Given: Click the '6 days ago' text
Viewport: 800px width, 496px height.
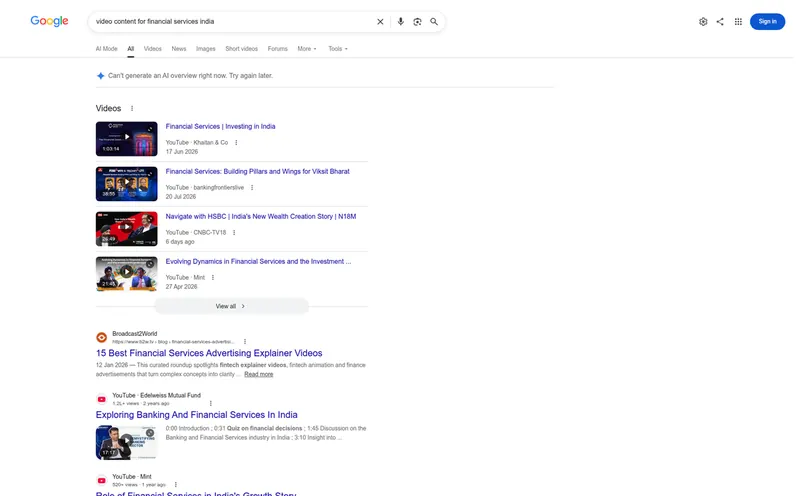Looking at the screenshot, I should point(180,241).
